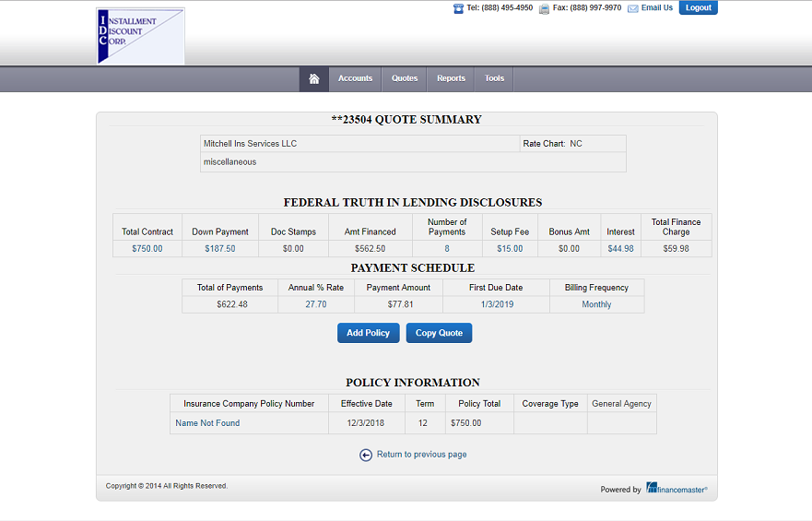Click the Add Policy button
The image size is (812, 521).
click(368, 333)
